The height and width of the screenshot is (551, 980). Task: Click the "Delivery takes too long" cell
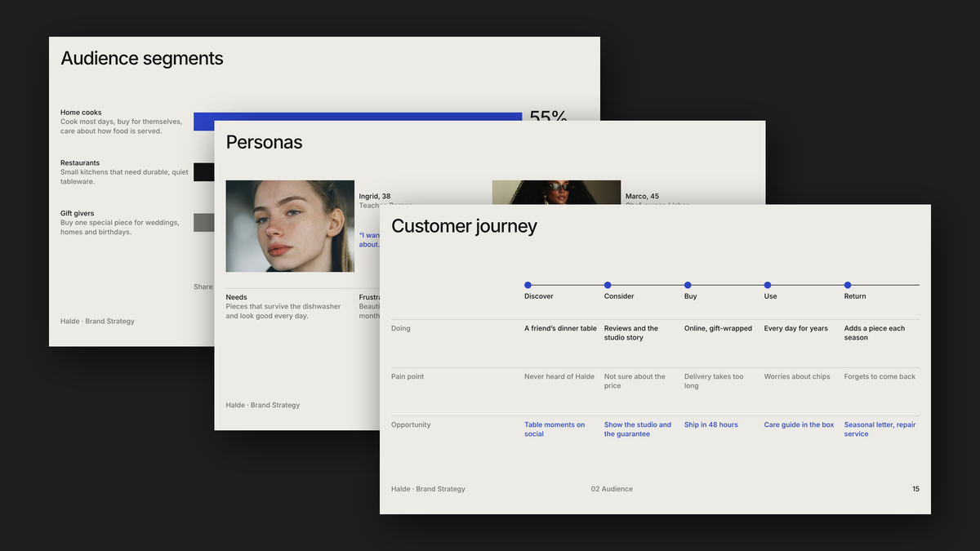pos(714,381)
